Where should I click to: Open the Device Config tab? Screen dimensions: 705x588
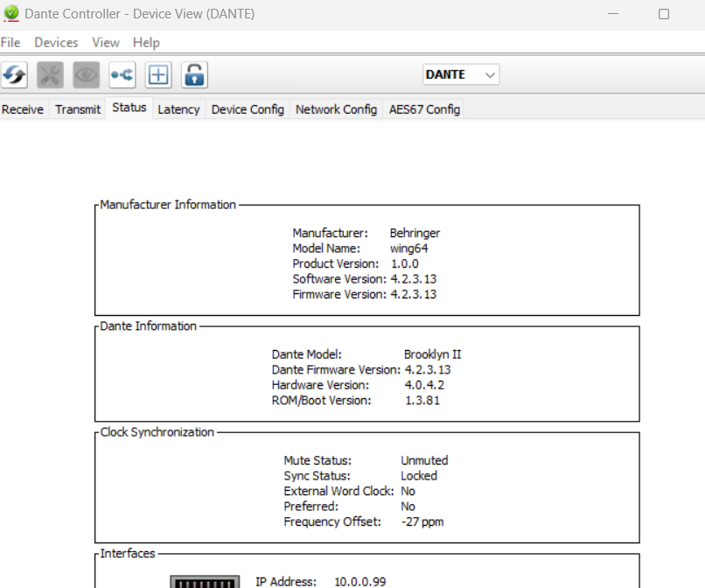pyautogui.click(x=248, y=109)
